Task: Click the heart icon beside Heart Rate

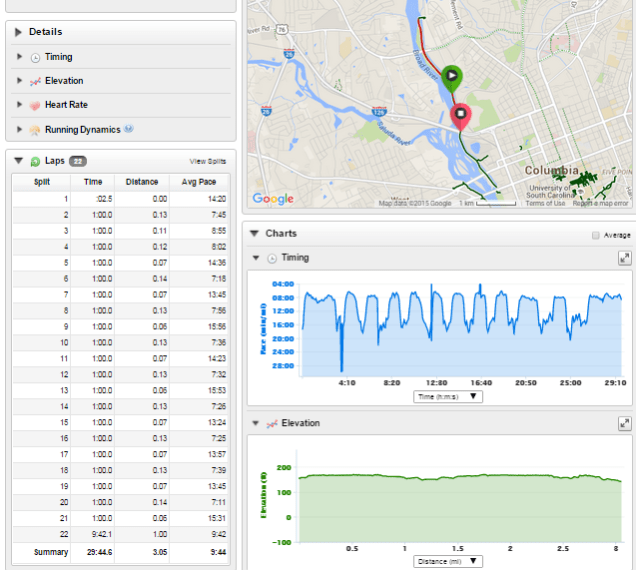Action: click(x=35, y=105)
